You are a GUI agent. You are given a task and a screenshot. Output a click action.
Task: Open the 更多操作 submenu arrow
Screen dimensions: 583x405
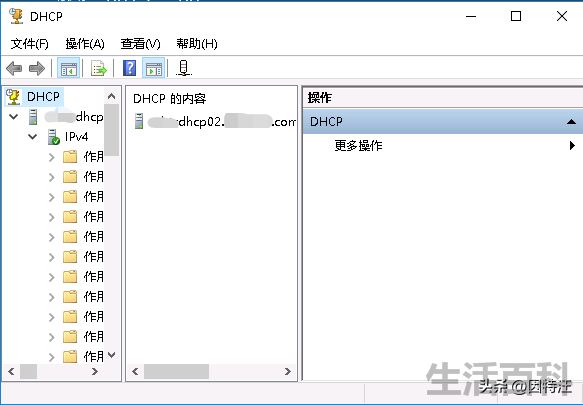click(572, 145)
